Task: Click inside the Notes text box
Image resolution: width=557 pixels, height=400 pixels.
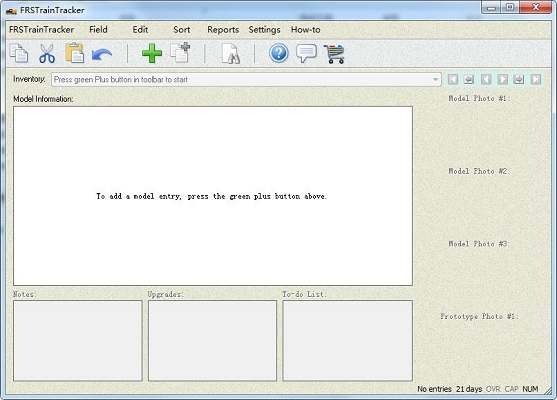Action: (x=78, y=341)
